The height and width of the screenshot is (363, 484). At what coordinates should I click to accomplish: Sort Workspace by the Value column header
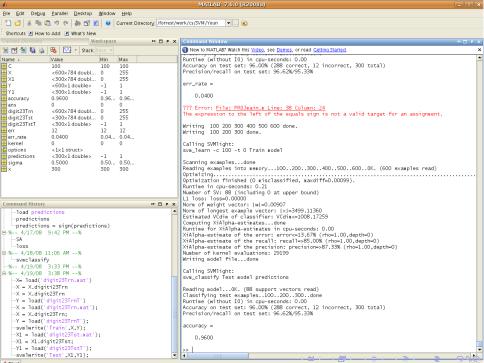pyautogui.click(x=74, y=59)
